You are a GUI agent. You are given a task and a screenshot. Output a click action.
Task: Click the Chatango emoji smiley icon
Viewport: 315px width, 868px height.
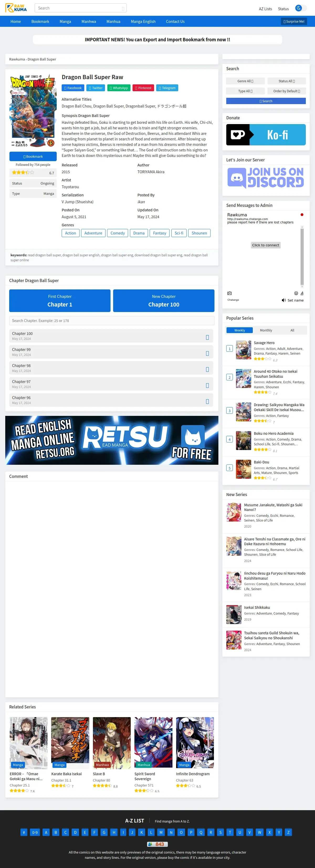tap(296, 293)
